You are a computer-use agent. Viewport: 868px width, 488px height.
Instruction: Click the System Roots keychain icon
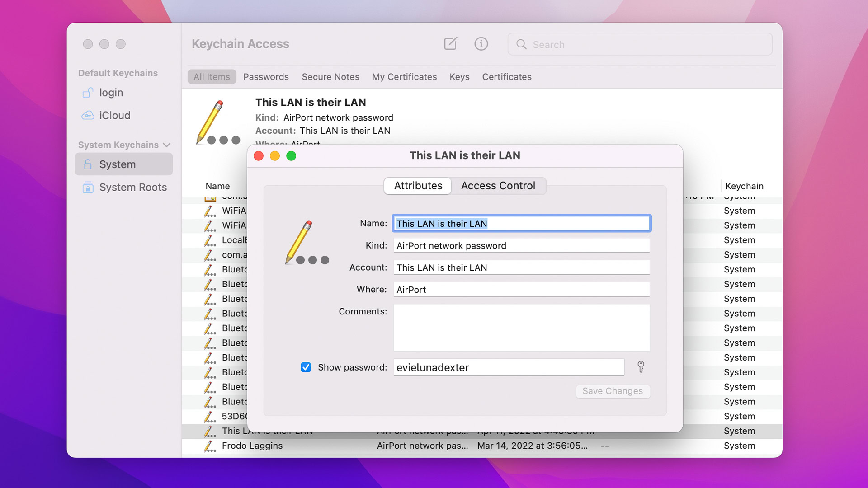point(89,187)
